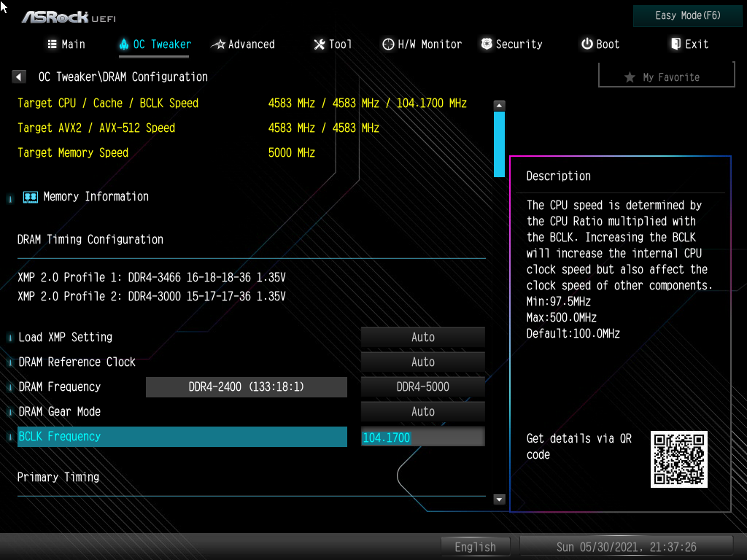Click the back arrow icon beside breadcrumb

click(20, 77)
